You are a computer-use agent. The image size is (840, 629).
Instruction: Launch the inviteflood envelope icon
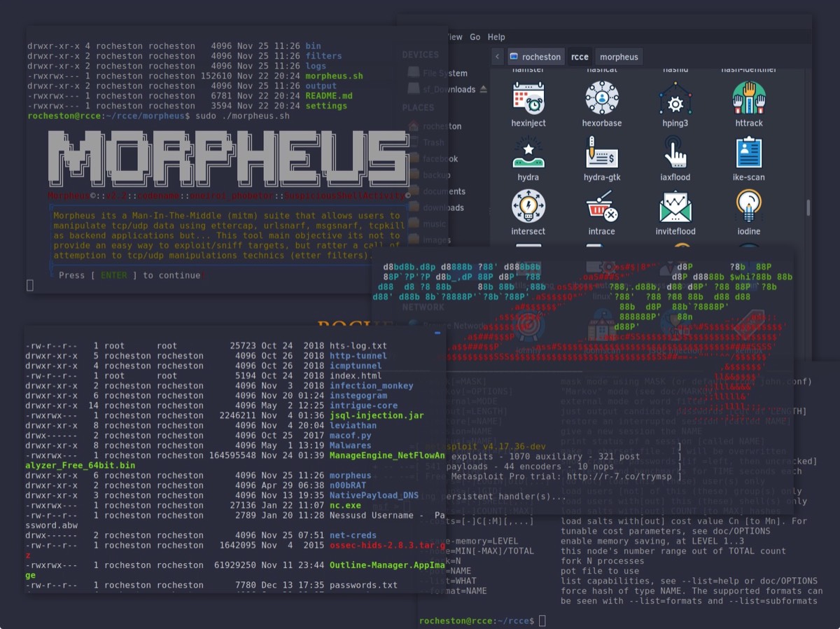pos(675,207)
